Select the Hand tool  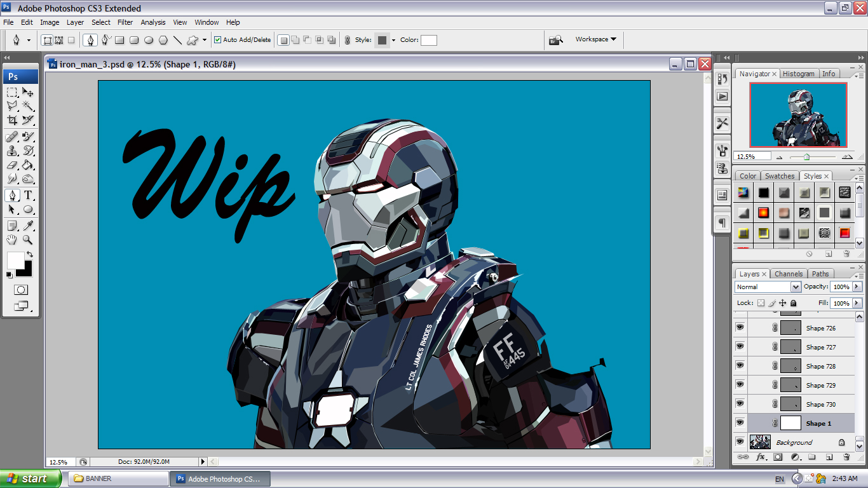[12, 240]
